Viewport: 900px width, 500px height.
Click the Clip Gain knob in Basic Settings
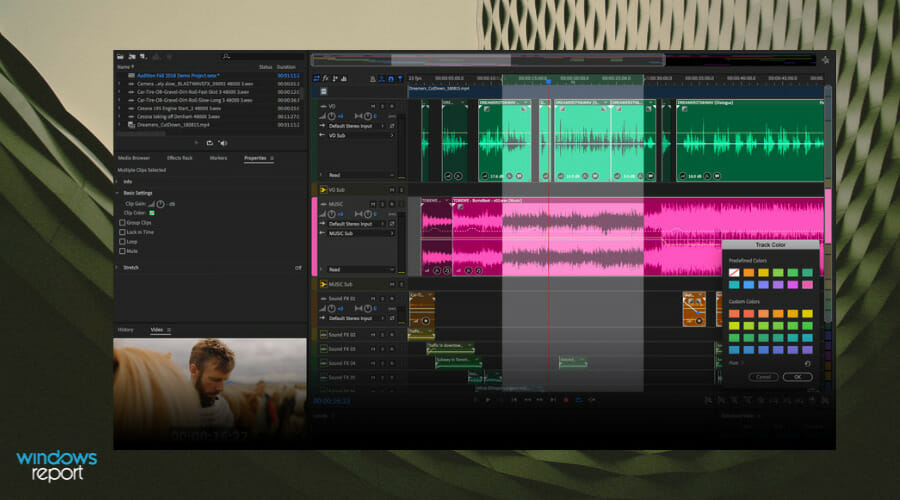click(159, 203)
